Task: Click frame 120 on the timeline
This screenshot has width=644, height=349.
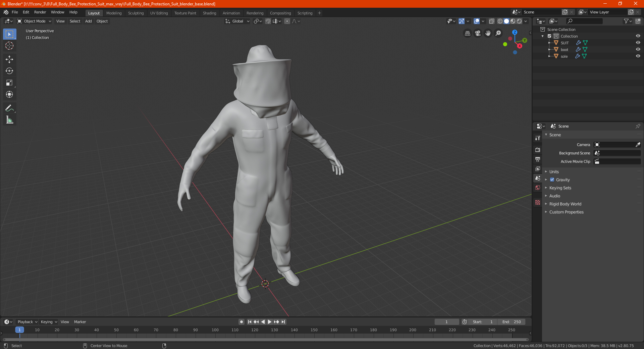Action: 255,330
